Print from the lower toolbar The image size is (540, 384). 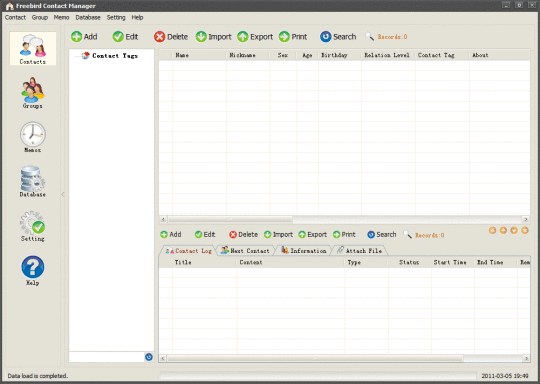tap(344, 235)
